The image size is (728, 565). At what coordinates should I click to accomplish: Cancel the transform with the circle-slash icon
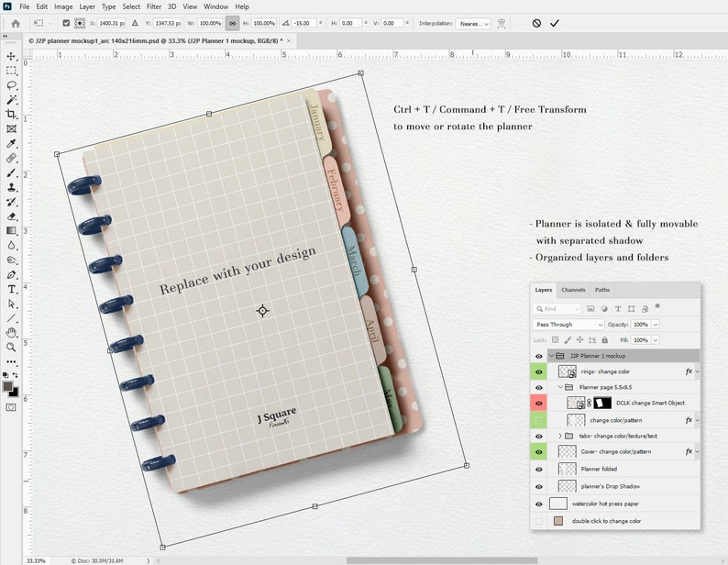click(536, 23)
